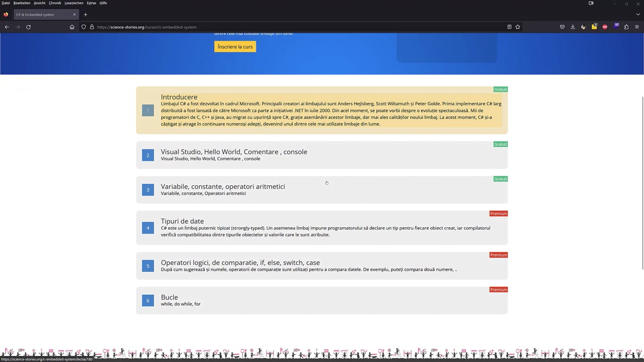Screen dimensions: 644x362
Task: Click the Premium label on Tipuri de date
Action: point(499,214)
